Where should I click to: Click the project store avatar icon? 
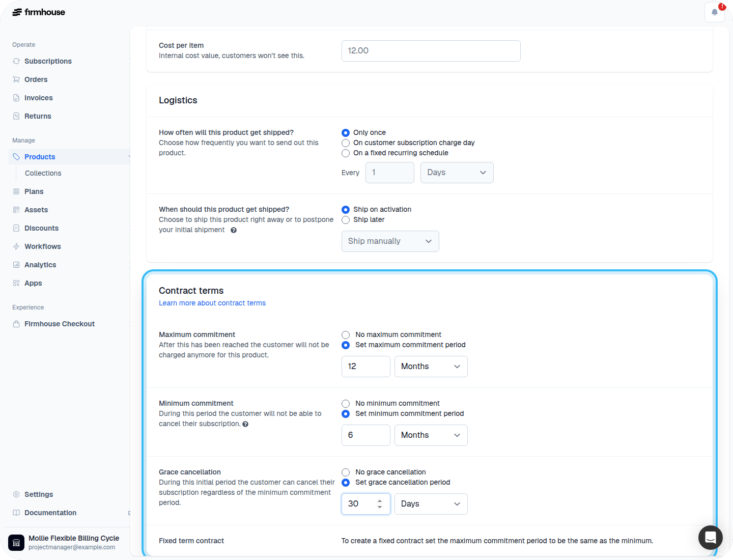click(16, 543)
